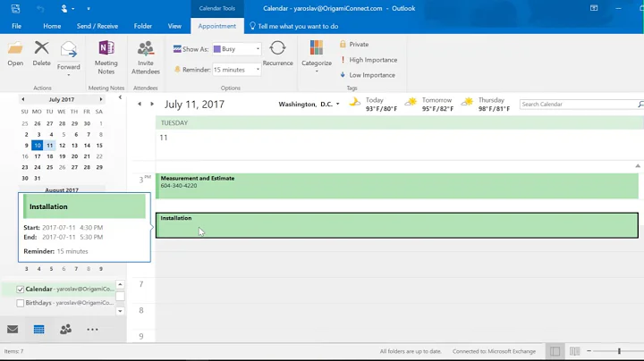Image resolution: width=644 pixels, height=361 pixels.
Task: Collapse the folder pane
Action: (120, 97)
